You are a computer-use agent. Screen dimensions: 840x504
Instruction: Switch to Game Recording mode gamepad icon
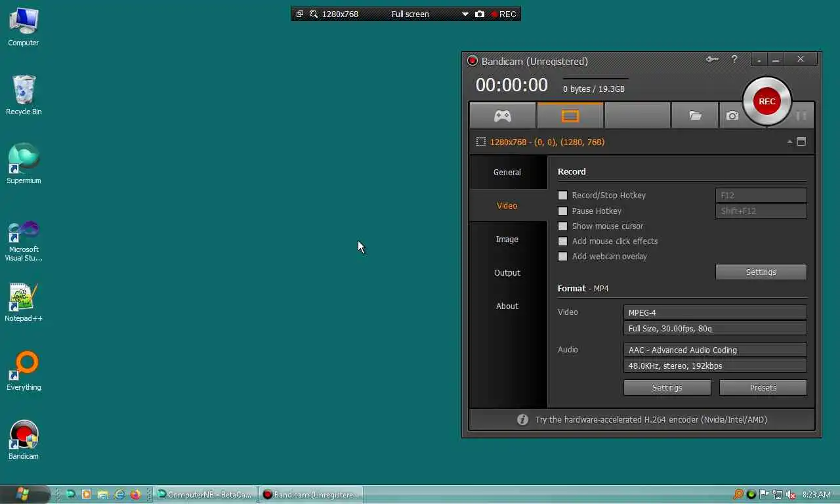[503, 115]
